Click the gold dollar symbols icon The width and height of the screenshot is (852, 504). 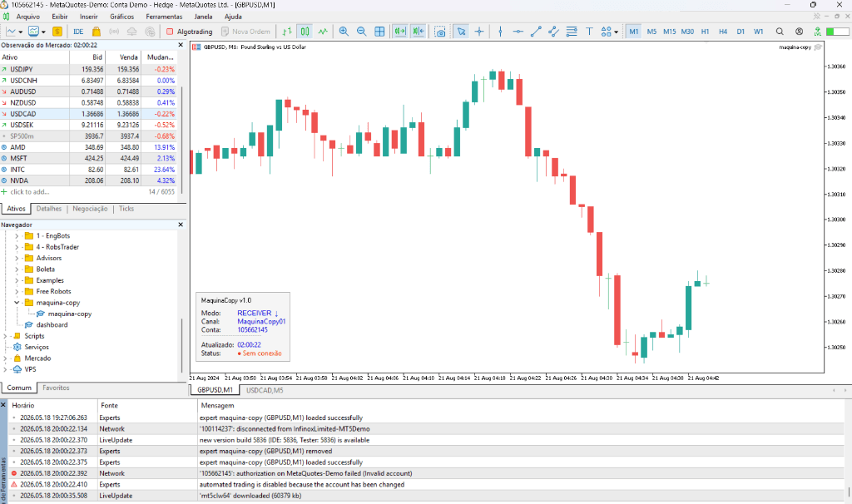pyautogui.click(x=57, y=32)
